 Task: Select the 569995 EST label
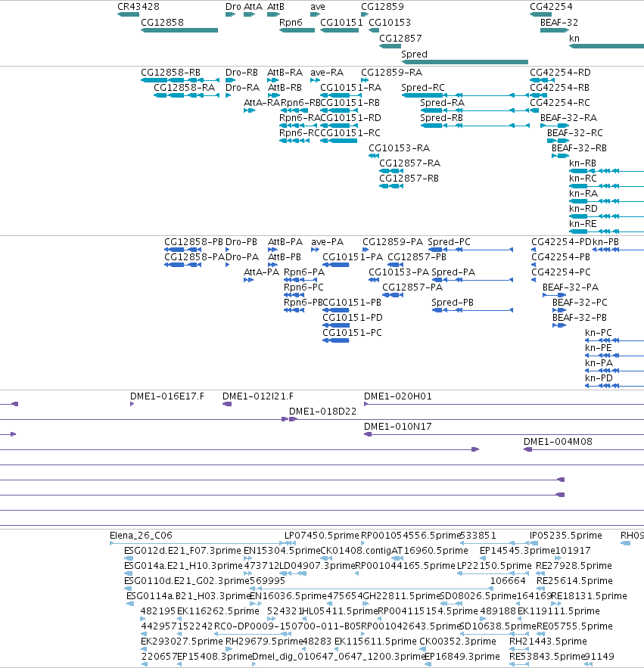267,581
